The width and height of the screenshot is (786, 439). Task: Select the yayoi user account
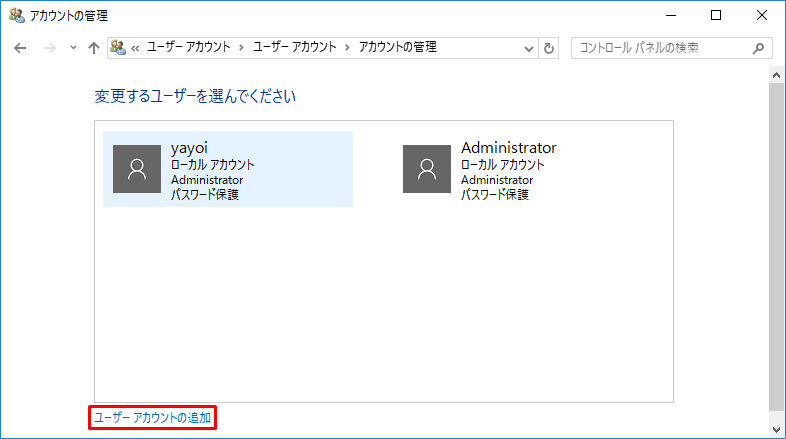click(228, 169)
